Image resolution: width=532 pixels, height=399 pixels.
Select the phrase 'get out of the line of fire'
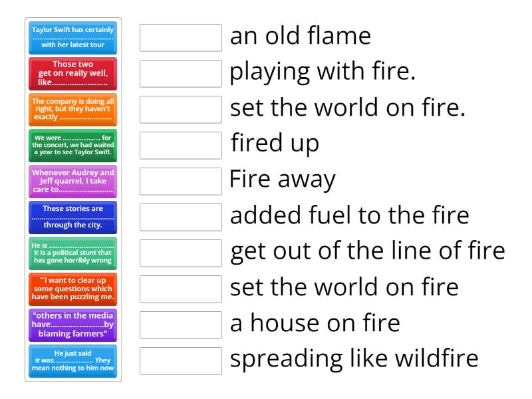(x=368, y=251)
